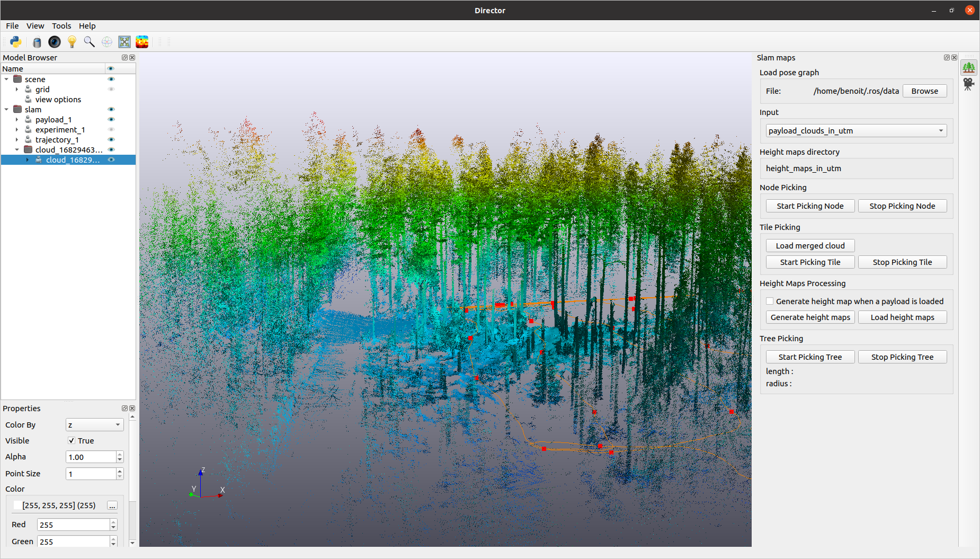This screenshot has width=980, height=559.
Task: Expand the grid tree node
Action: (17, 89)
